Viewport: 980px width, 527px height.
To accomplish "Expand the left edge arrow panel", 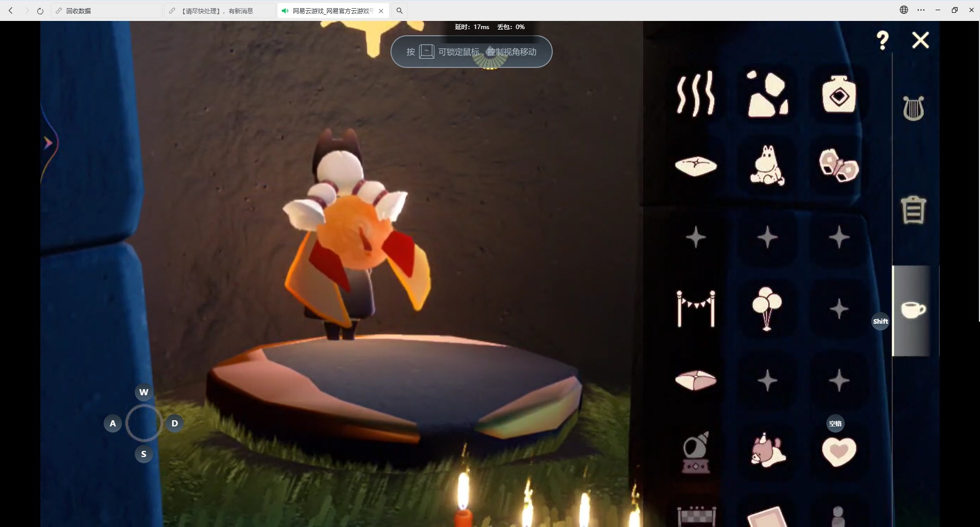I will [48, 143].
